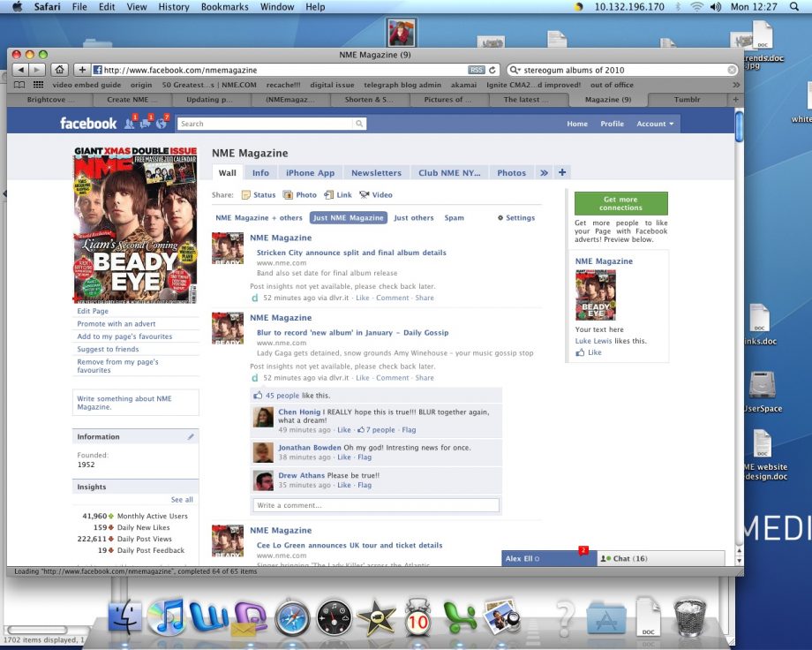Click the Facebook search input field
Screen dimensions: 812x650
(x=265, y=124)
